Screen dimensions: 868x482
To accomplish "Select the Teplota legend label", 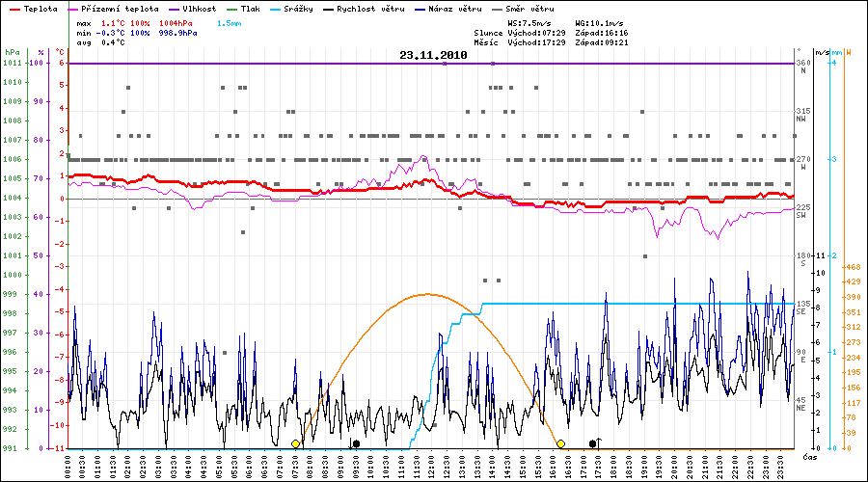I will click(41, 9).
